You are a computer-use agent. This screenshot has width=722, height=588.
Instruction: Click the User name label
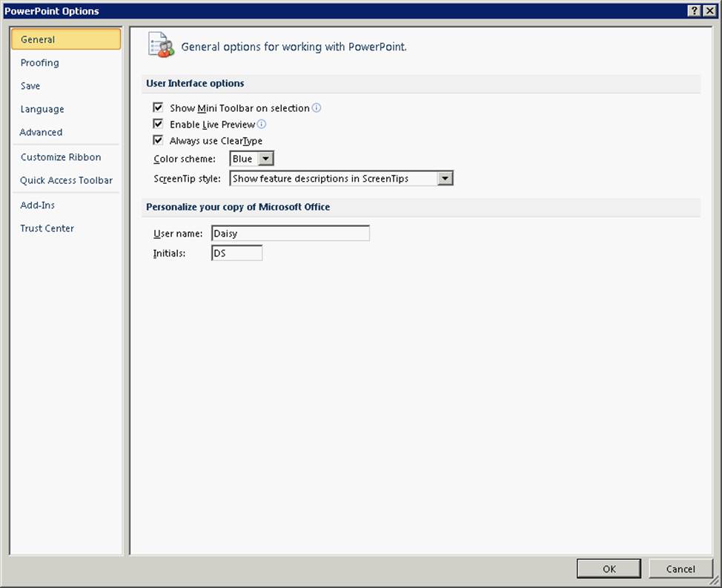point(178,234)
